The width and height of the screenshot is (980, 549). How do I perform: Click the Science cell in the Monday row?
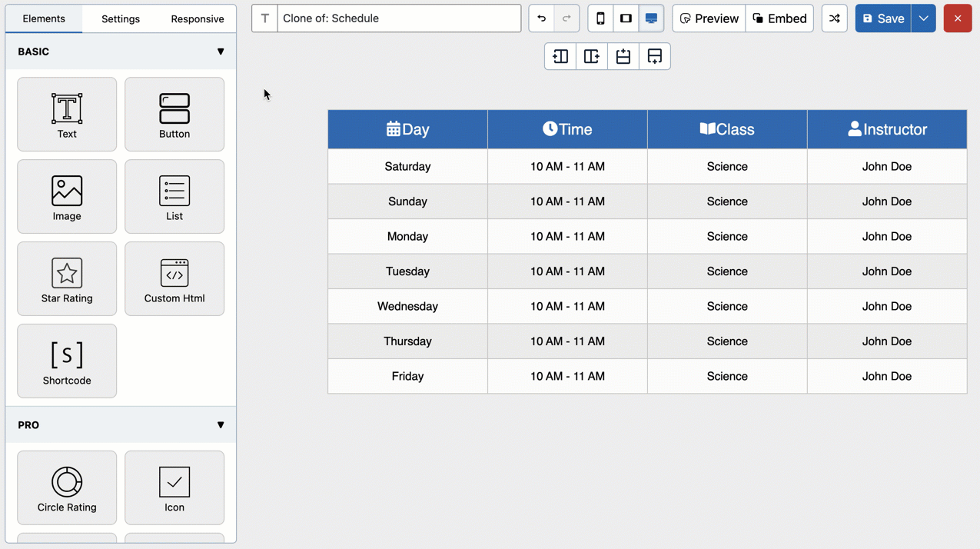pyautogui.click(x=727, y=237)
